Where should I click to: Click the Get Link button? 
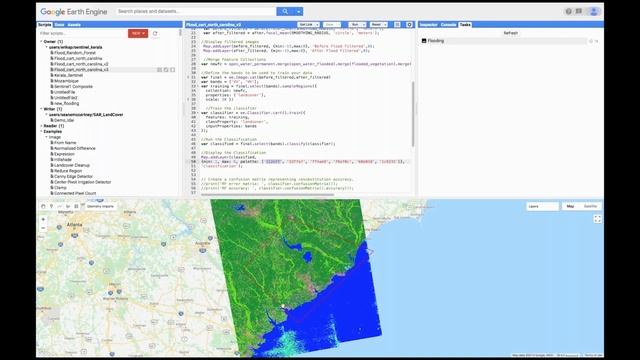pyautogui.click(x=308, y=25)
